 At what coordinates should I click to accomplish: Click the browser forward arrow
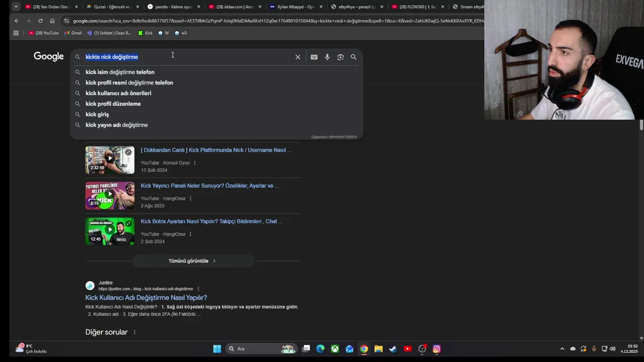28,21
